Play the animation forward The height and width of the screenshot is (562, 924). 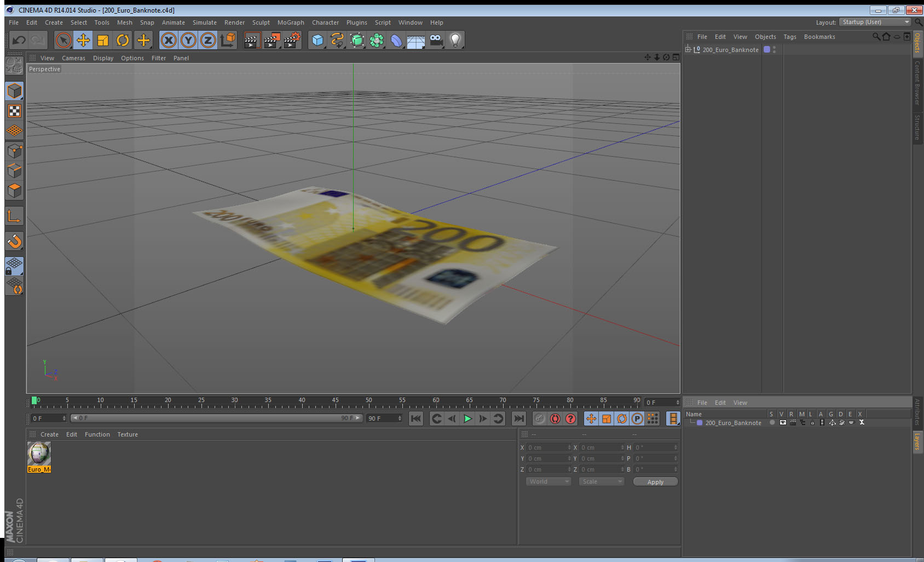[467, 418]
